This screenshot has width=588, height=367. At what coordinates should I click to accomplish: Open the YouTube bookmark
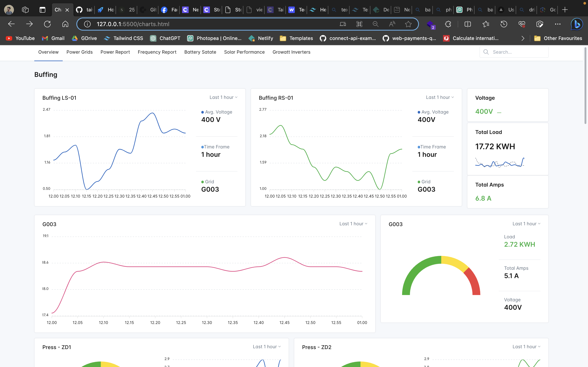(x=20, y=38)
